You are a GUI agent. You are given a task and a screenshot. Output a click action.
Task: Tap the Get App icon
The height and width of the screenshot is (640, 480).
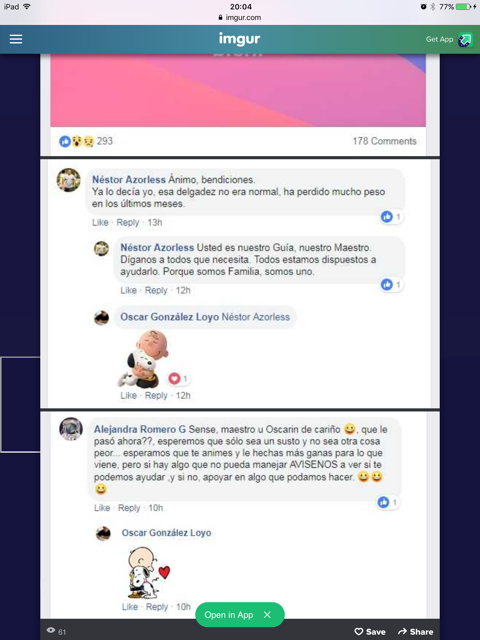point(465,40)
